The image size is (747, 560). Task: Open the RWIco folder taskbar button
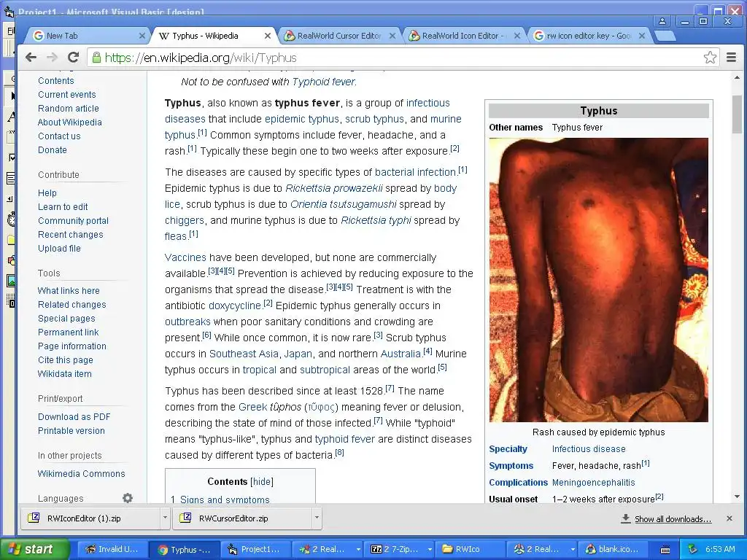[x=469, y=549]
